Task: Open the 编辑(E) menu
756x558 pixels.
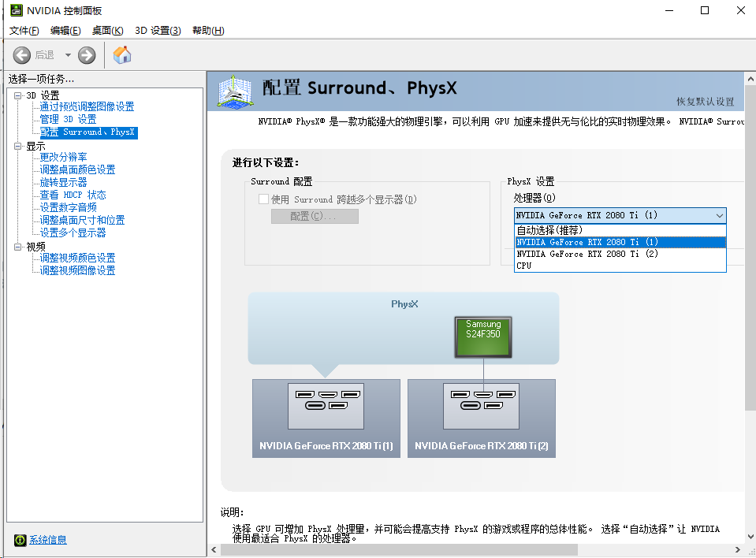Action: 65,31
